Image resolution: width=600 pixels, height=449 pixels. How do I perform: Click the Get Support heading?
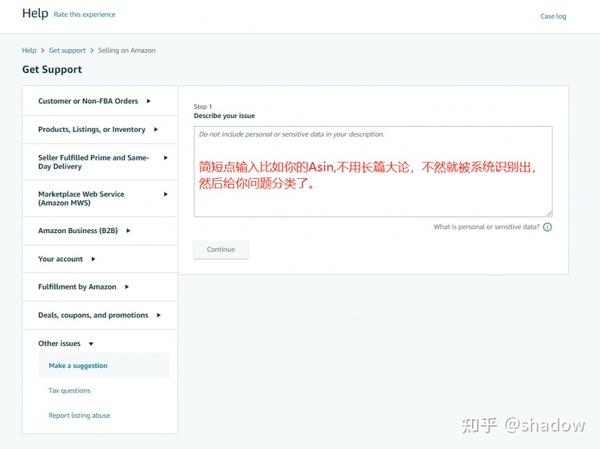pos(52,69)
